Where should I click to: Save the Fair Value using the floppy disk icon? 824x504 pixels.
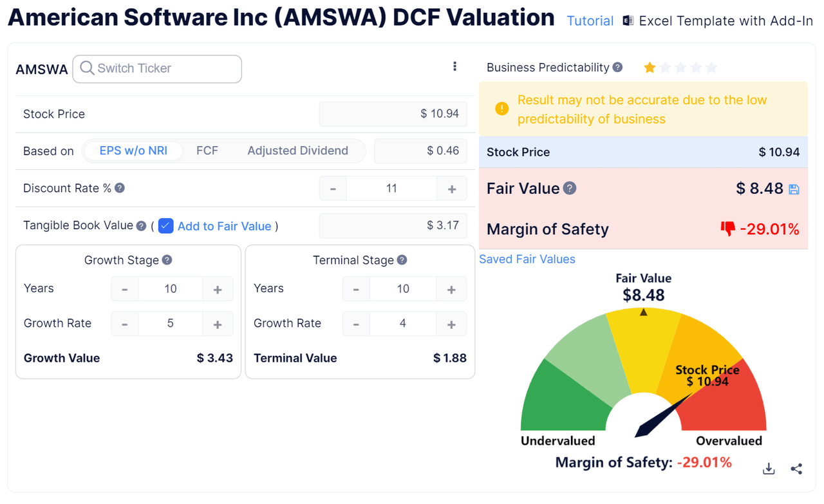tap(794, 189)
